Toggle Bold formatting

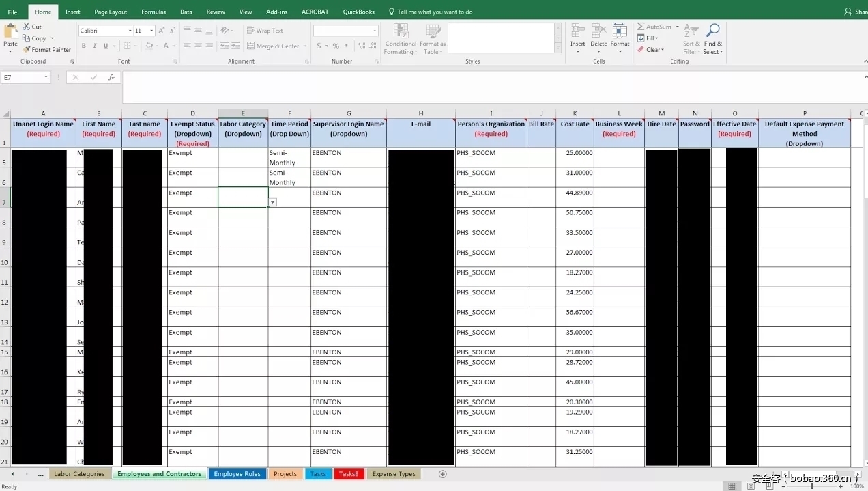coord(83,46)
